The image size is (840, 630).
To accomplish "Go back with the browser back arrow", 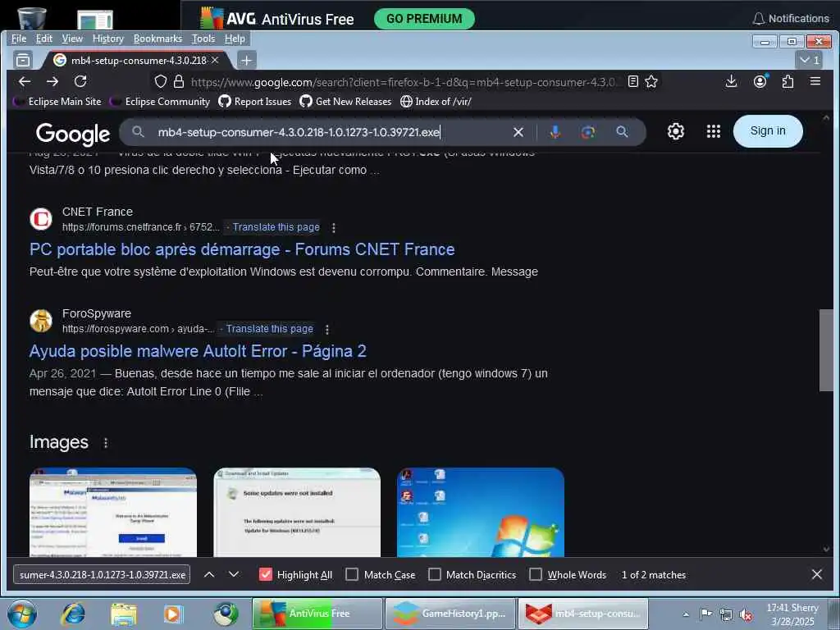I will [25, 81].
